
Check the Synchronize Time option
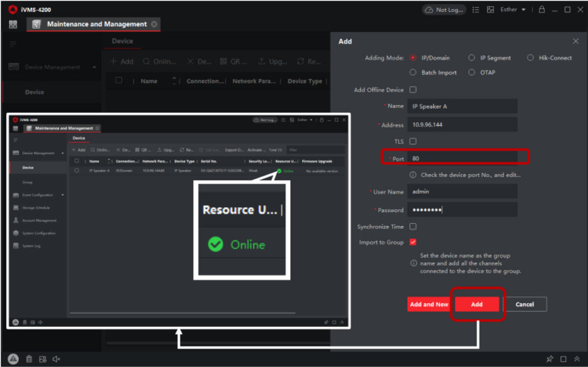pos(413,227)
